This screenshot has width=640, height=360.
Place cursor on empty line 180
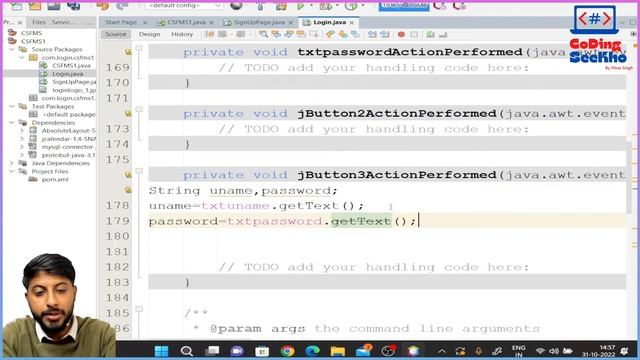coord(387,236)
